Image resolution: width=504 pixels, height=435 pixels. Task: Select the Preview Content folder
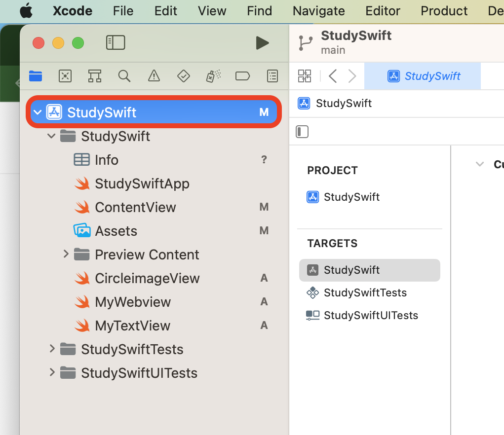click(x=147, y=254)
